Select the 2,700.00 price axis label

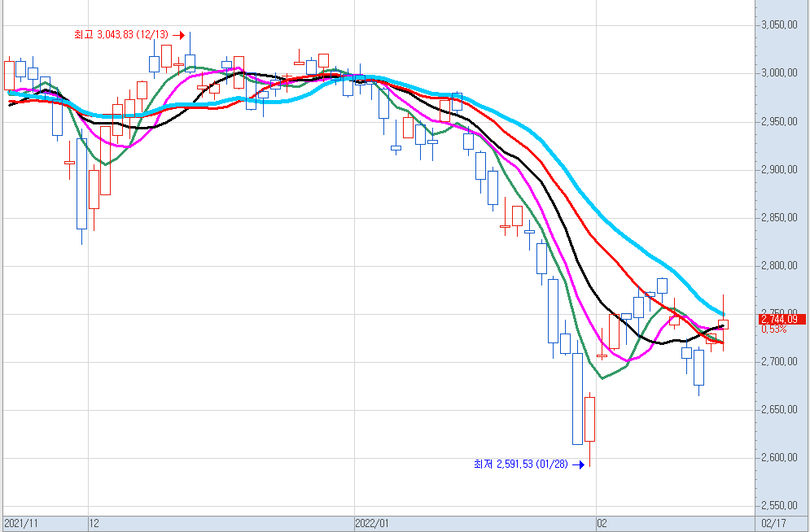click(779, 362)
